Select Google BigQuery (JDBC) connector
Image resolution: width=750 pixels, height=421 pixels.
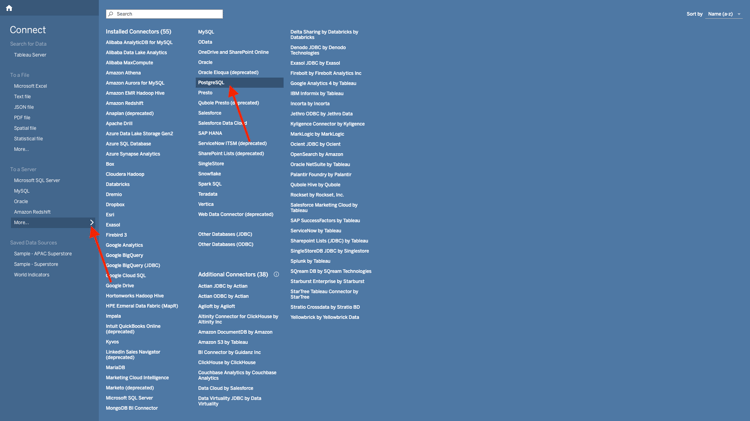(x=133, y=265)
